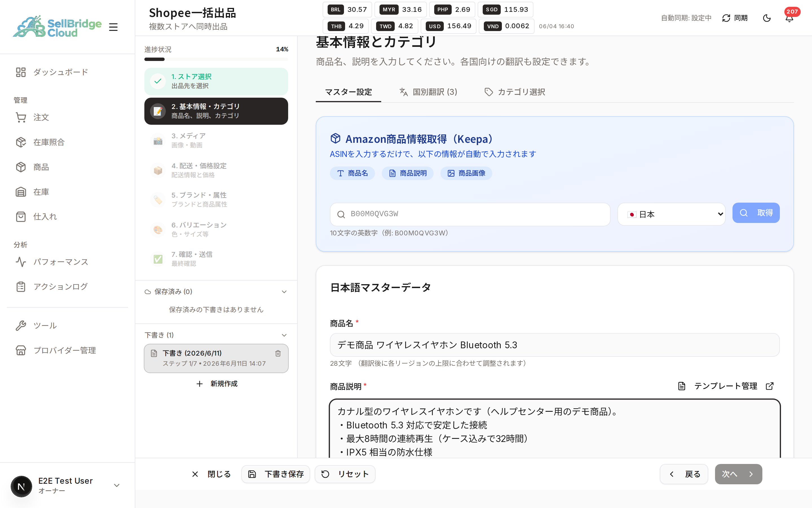Click the 商品画像 chip in Keepa panel
Image resolution: width=812 pixels, height=508 pixels.
[x=466, y=173]
